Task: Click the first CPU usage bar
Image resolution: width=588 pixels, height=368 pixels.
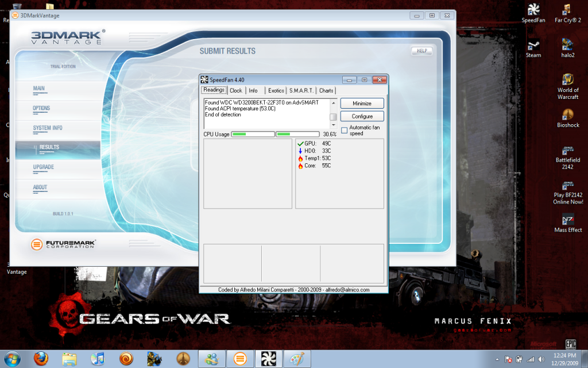Action: [x=253, y=134]
